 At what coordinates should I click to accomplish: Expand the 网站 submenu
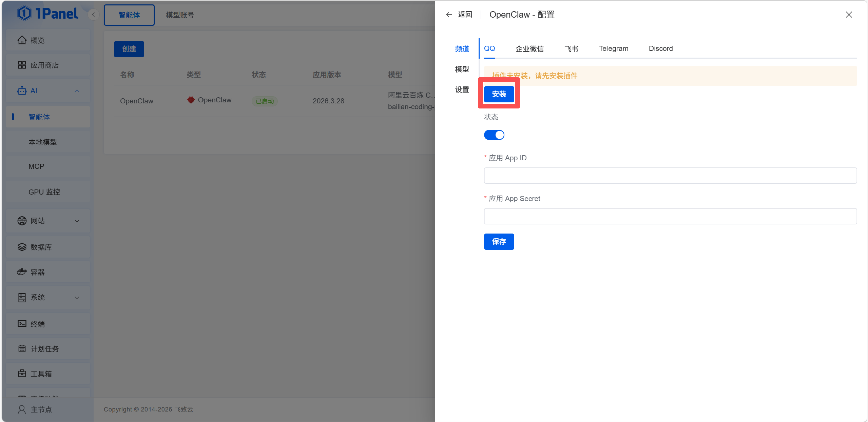pyautogui.click(x=77, y=221)
